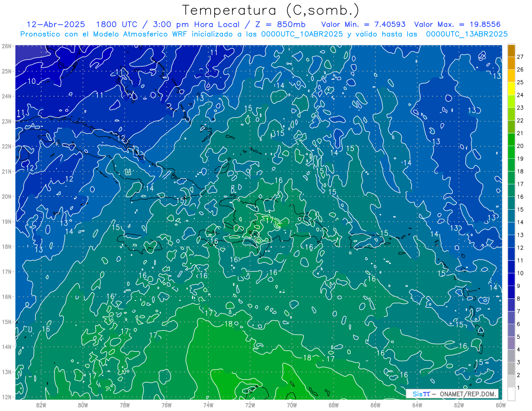
Task: Click valid-until time "0000UTC_13ABR2025"
Action: [x=466, y=34]
